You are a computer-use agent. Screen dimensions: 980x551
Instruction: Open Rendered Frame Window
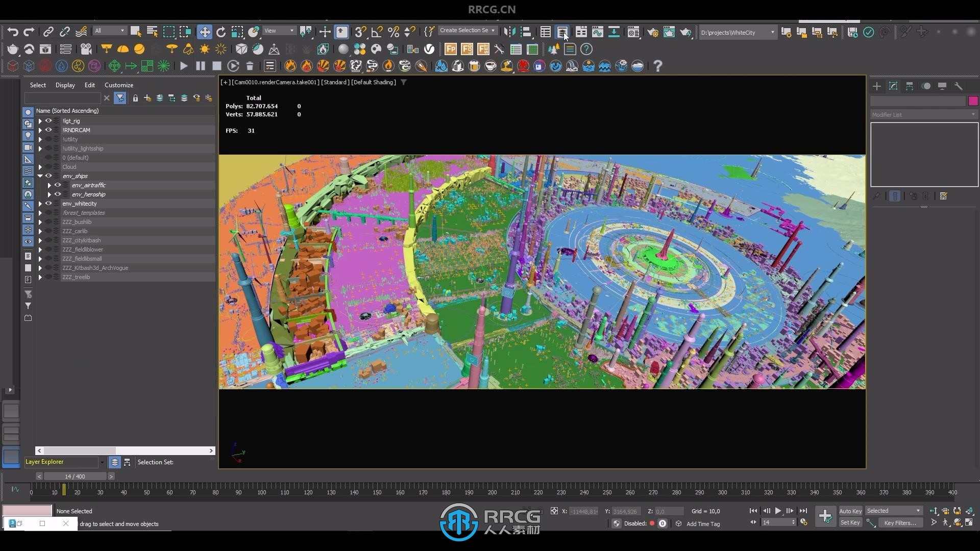(x=669, y=32)
